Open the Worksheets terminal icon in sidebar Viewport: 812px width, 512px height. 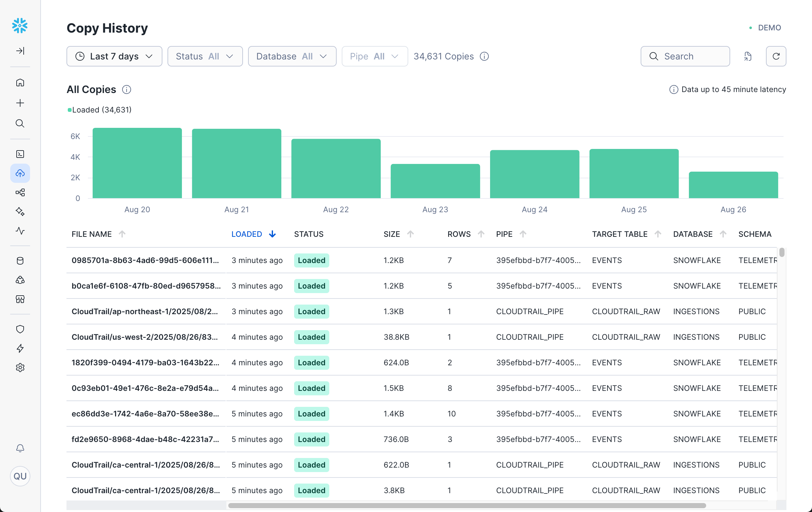[x=20, y=154]
